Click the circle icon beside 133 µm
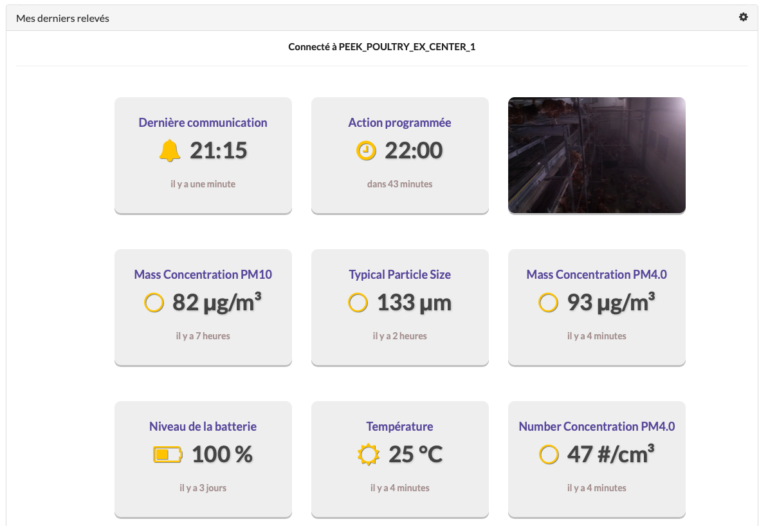 pyautogui.click(x=358, y=303)
